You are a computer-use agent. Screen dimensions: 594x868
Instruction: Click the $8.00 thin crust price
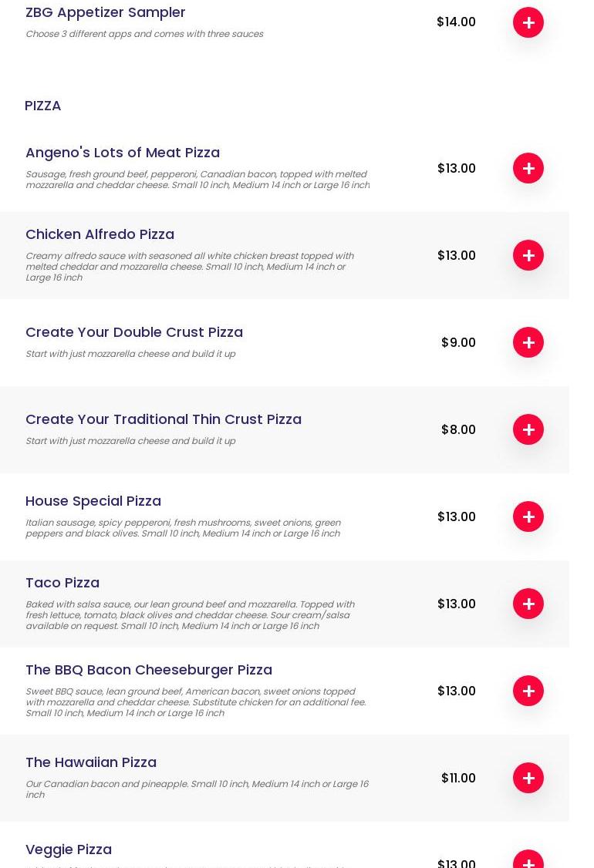pyautogui.click(x=458, y=429)
